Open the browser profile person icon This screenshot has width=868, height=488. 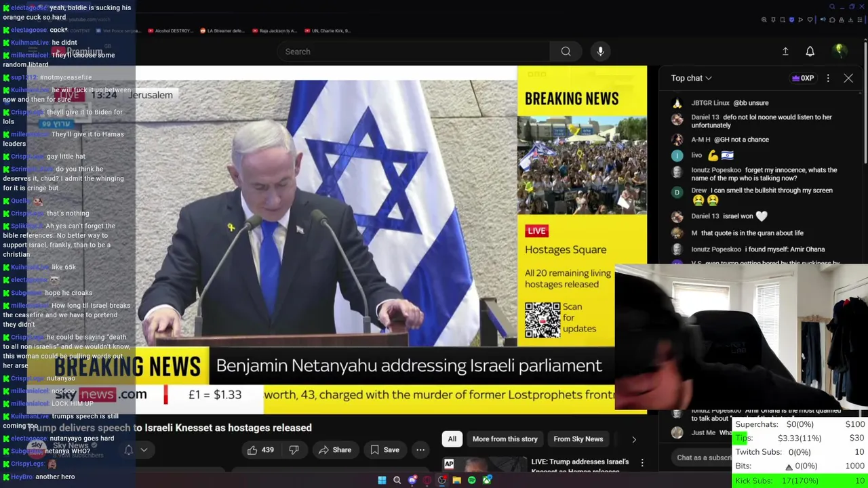pyautogui.click(x=842, y=20)
